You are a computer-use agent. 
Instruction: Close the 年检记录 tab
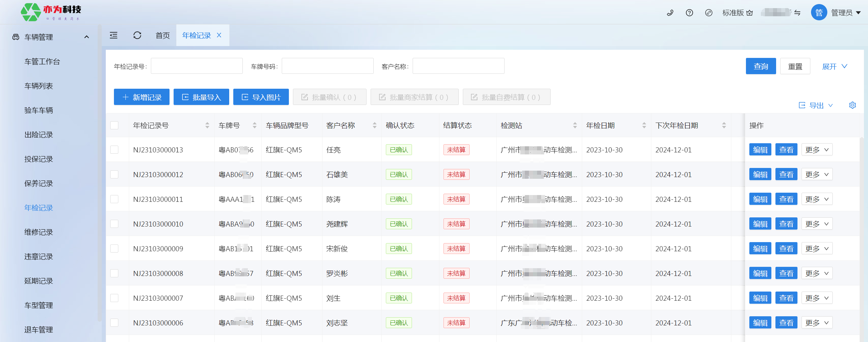tap(219, 35)
